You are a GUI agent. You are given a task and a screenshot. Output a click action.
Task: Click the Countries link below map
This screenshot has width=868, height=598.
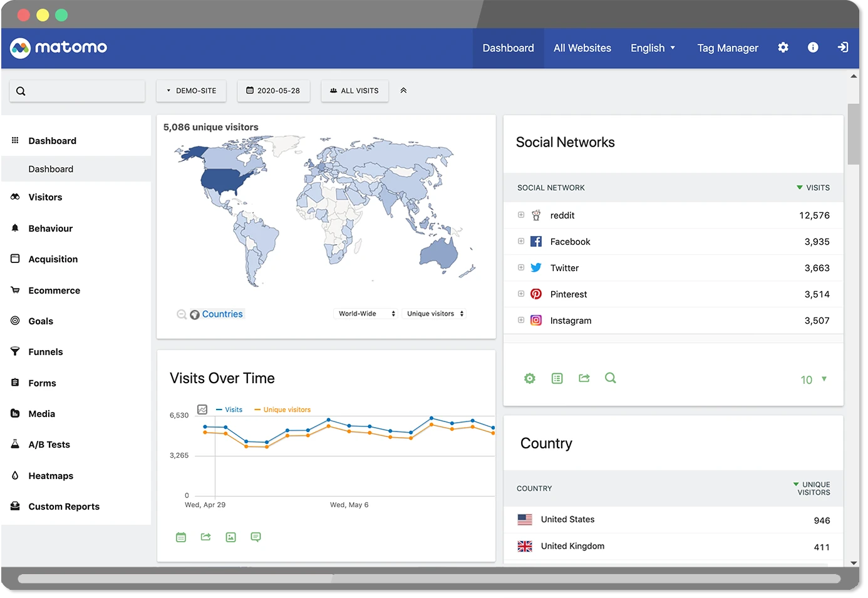(x=222, y=314)
